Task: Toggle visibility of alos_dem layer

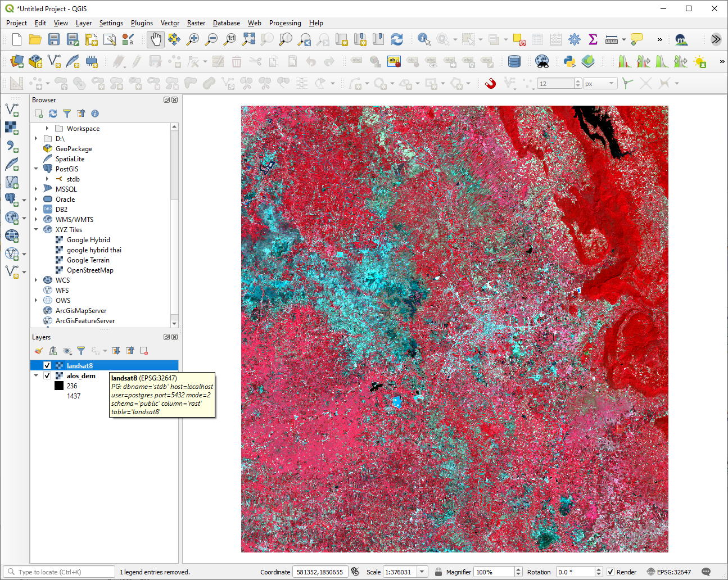Action: (x=47, y=375)
